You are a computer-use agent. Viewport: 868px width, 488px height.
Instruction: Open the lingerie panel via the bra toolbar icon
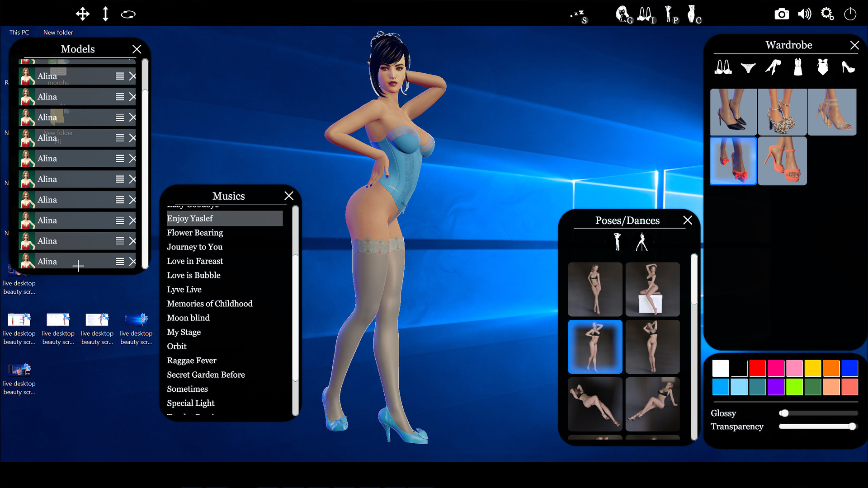(646, 14)
